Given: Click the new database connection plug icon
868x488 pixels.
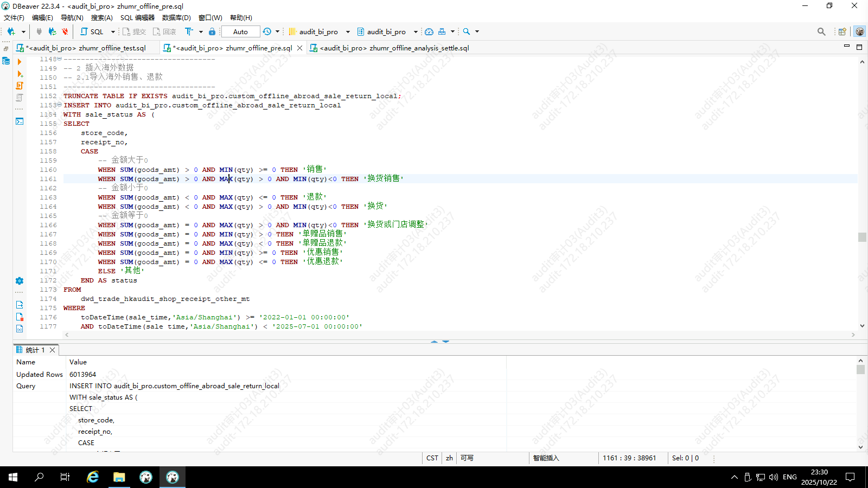Looking at the screenshot, I should point(11,31).
